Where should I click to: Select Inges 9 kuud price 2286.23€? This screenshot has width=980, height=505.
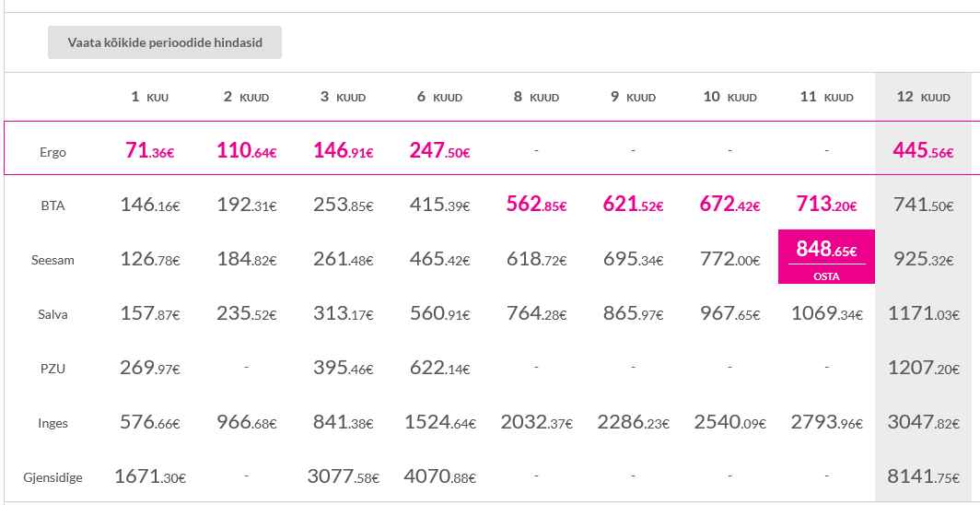pyautogui.click(x=633, y=422)
